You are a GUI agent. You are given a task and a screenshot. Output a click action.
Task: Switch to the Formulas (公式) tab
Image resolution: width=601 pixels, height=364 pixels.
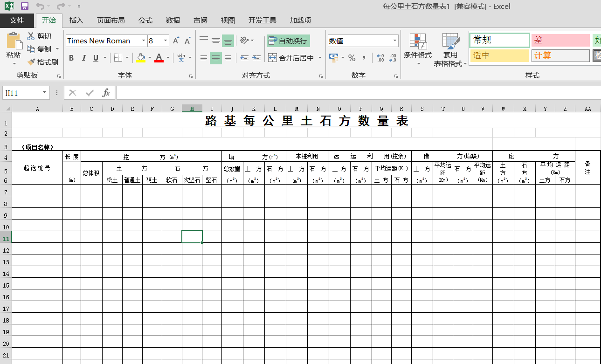click(x=145, y=21)
